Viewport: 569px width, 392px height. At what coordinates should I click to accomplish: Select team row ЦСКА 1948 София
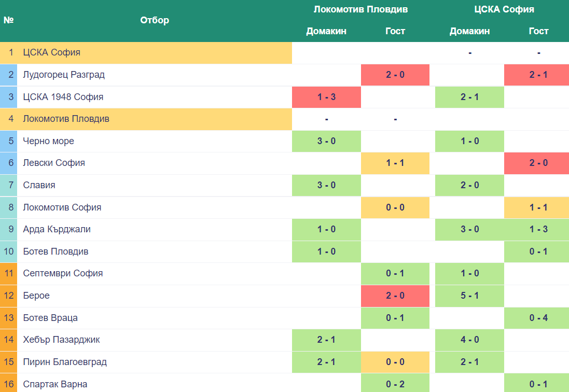coord(284,97)
